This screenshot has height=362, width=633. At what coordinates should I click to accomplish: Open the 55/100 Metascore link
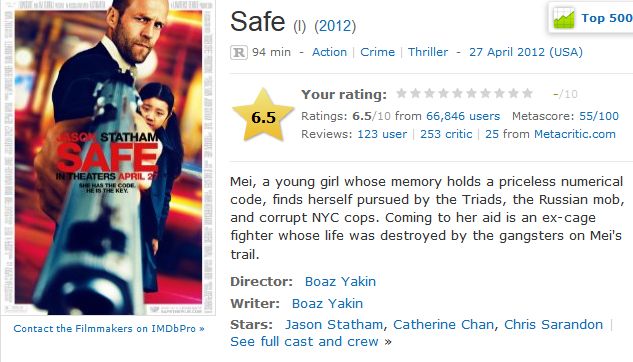point(599,116)
